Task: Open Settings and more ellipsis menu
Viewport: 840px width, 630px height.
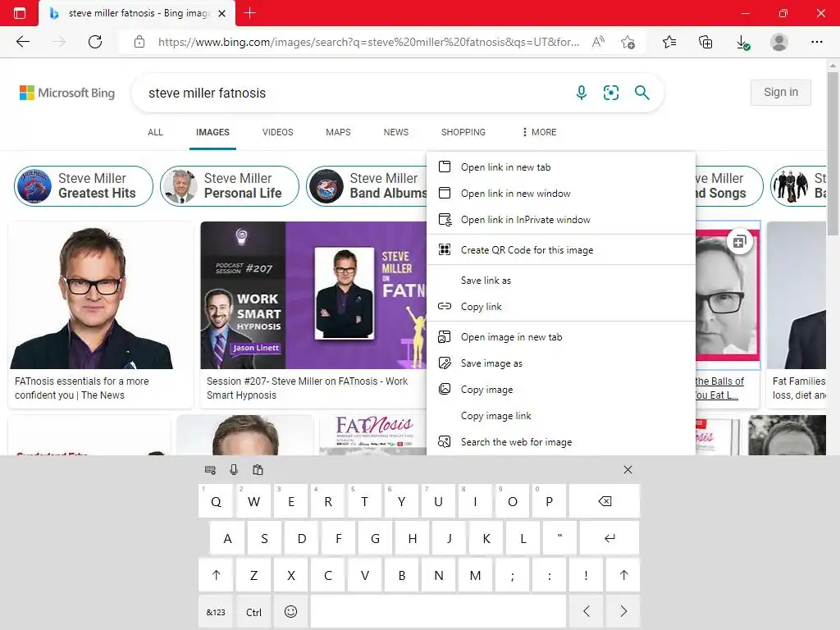Action: pyautogui.click(x=816, y=42)
